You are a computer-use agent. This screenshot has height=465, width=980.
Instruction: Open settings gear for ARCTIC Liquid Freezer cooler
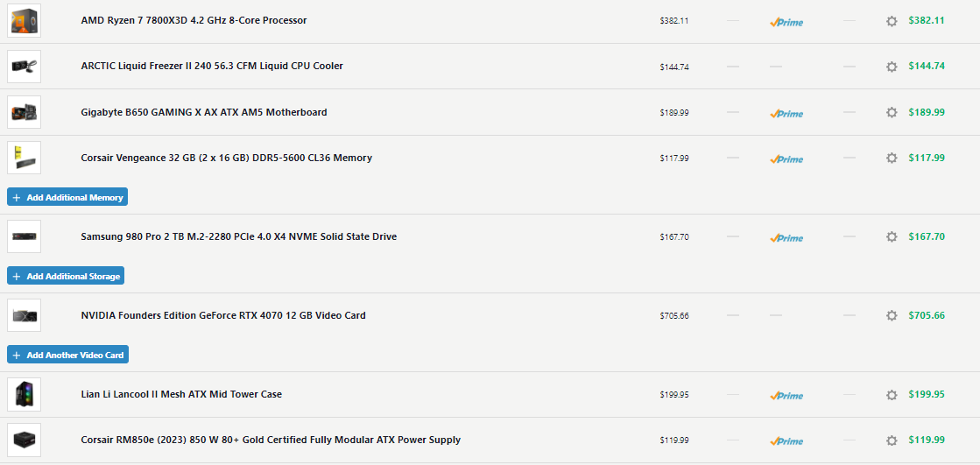(892, 67)
